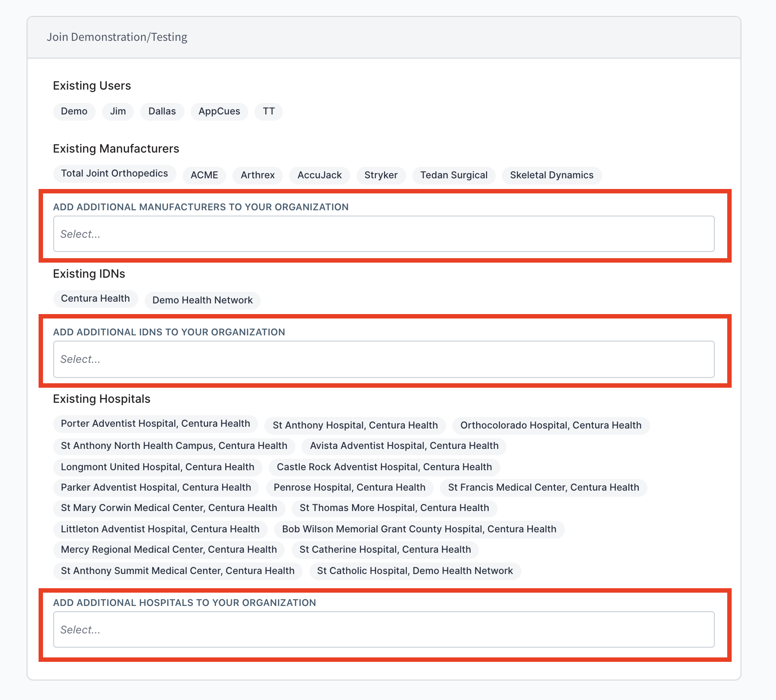Click the TT user tag

(x=269, y=111)
